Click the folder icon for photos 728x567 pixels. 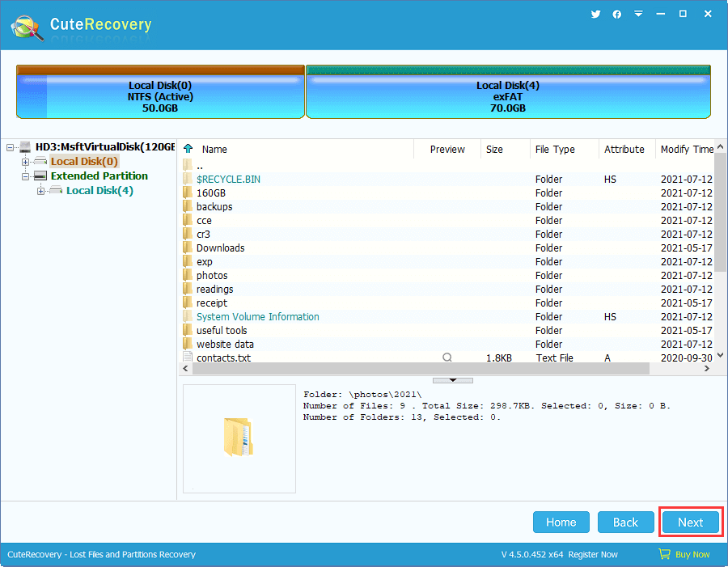188,275
